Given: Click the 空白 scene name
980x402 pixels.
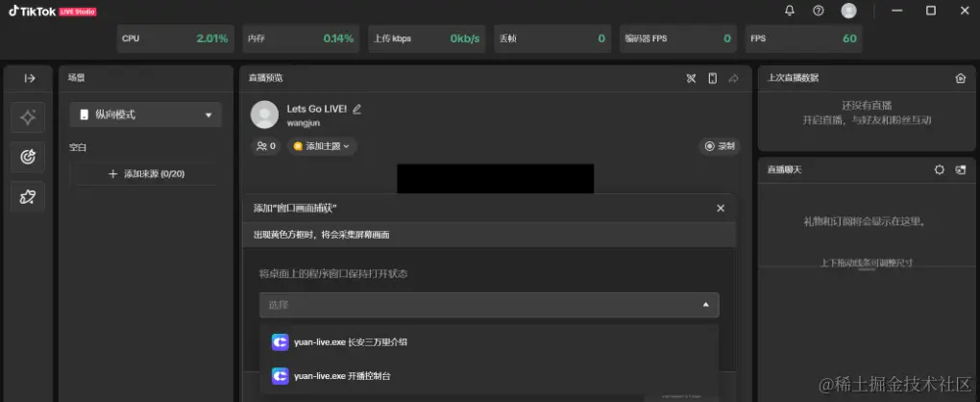Looking at the screenshot, I should [x=78, y=148].
